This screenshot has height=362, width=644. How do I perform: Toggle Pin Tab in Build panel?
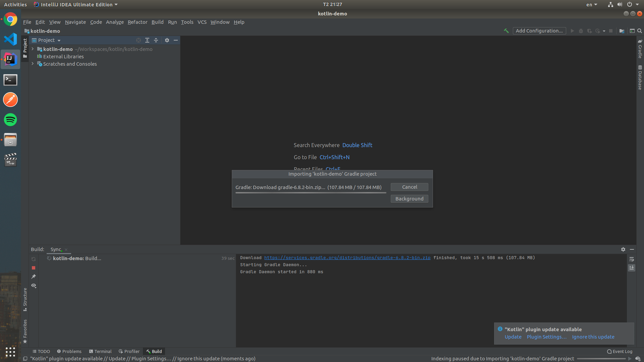point(34,277)
